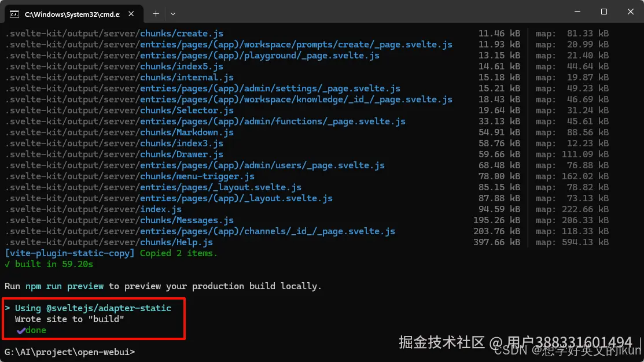The height and width of the screenshot is (362, 644).
Task: Click the 'Wrote site to "build"' line
Action: click(69, 319)
